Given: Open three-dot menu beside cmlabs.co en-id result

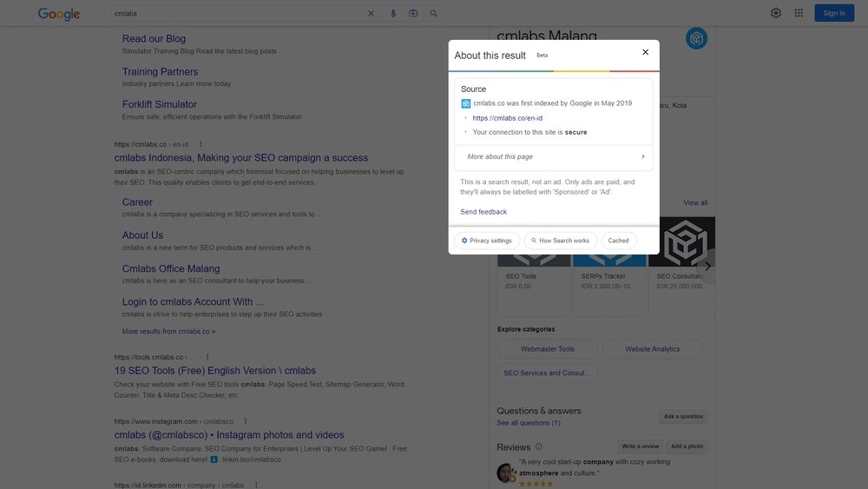Looking at the screenshot, I should (x=201, y=144).
